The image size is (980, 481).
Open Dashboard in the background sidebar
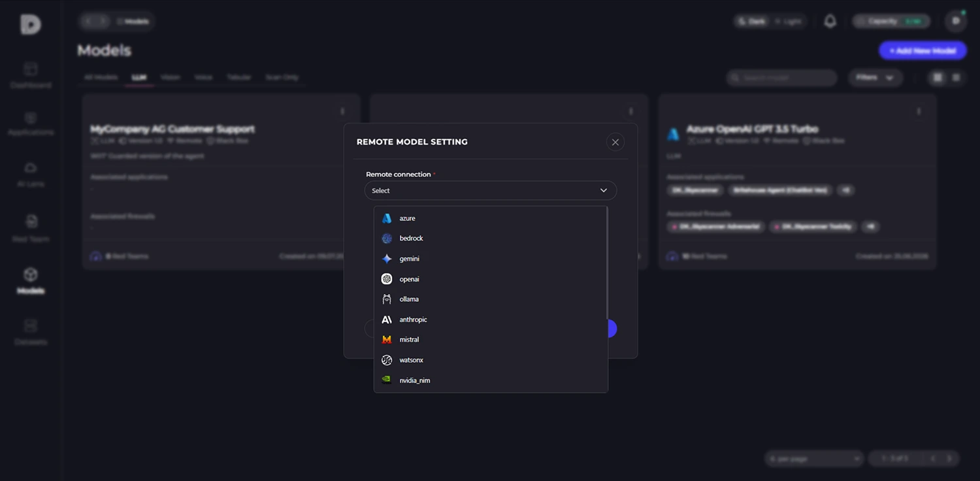(31, 76)
